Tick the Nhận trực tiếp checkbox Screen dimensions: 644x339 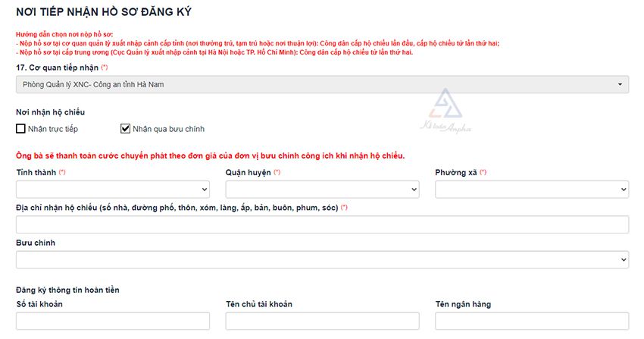(21, 129)
